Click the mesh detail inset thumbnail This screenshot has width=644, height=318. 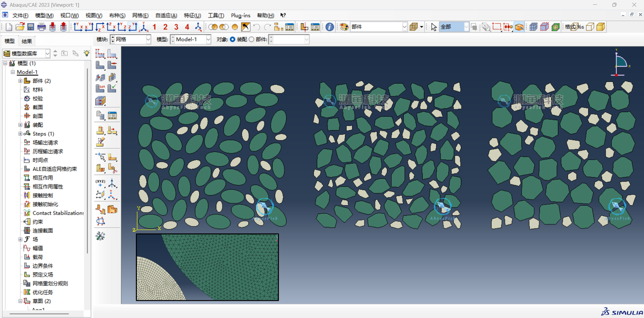click(207, 267)
